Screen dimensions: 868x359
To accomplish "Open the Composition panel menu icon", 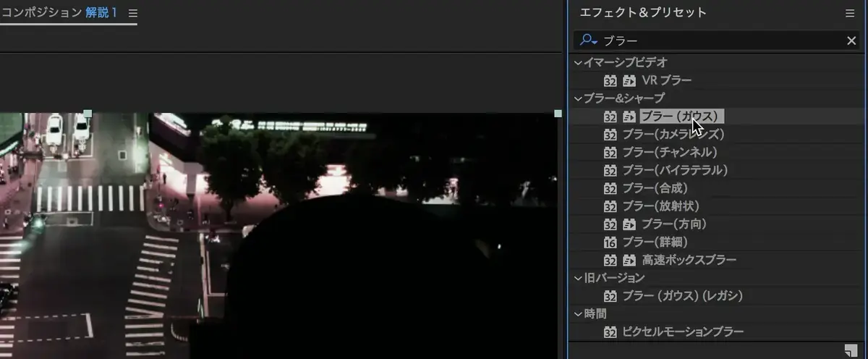I will point(132,13).
